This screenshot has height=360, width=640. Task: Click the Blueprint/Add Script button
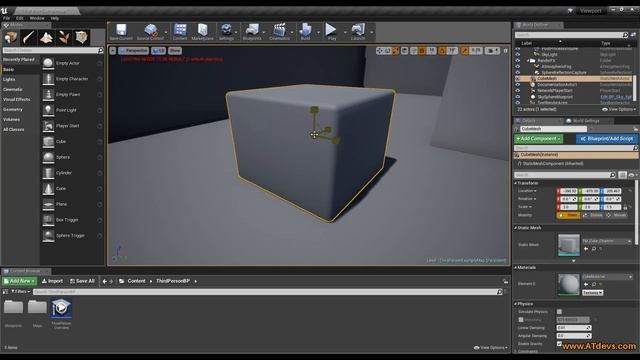[607, 139]
